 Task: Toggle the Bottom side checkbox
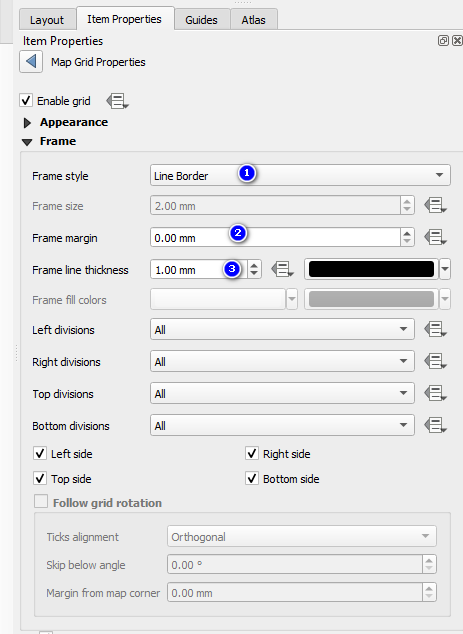(x=252, y=478)
